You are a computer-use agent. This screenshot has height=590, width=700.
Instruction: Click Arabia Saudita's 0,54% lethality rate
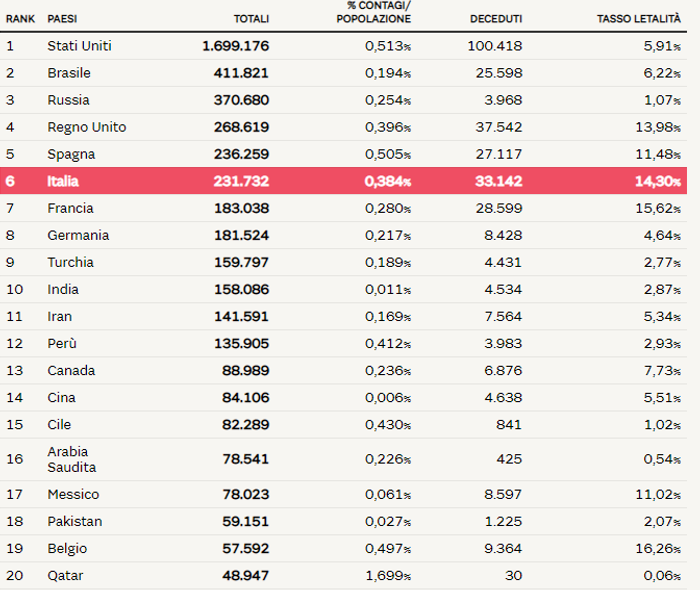pyautogui.click(x=662, y=459)
